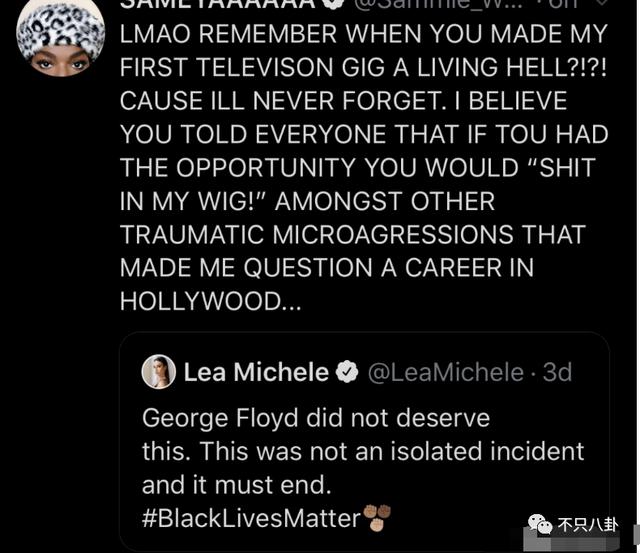Click Lea Michele's verified checkmark badge
The width and height of the screenshot is (640, 553).
point(347,373)
